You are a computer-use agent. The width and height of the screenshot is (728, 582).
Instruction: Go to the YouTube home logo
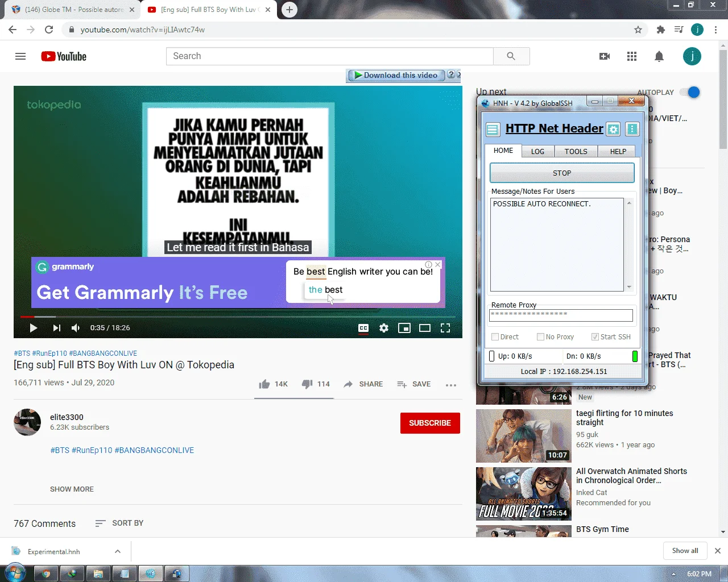point(64,56)
